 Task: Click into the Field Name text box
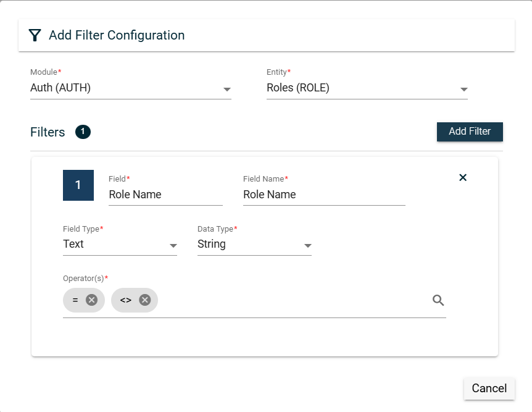[x=323, y=195]
